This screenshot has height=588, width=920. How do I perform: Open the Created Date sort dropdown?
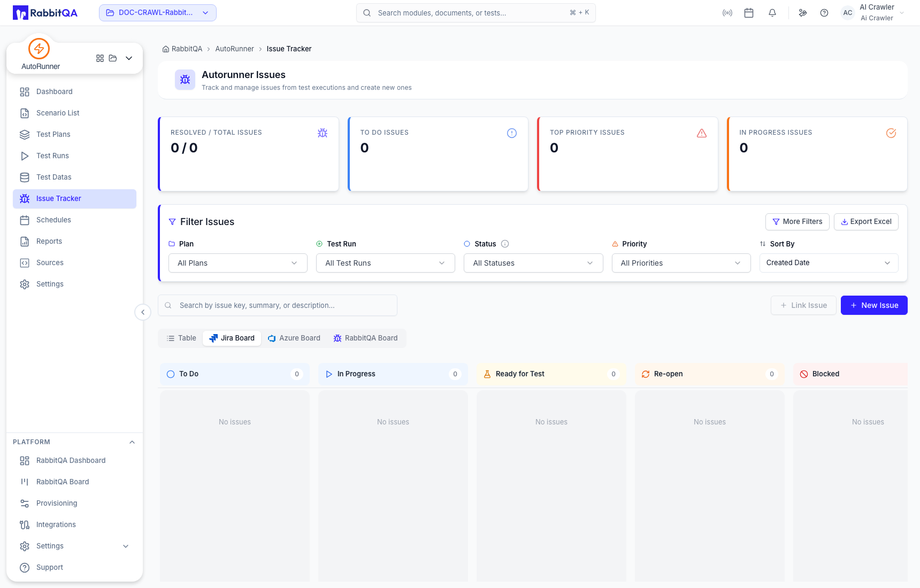coord(829,263)
